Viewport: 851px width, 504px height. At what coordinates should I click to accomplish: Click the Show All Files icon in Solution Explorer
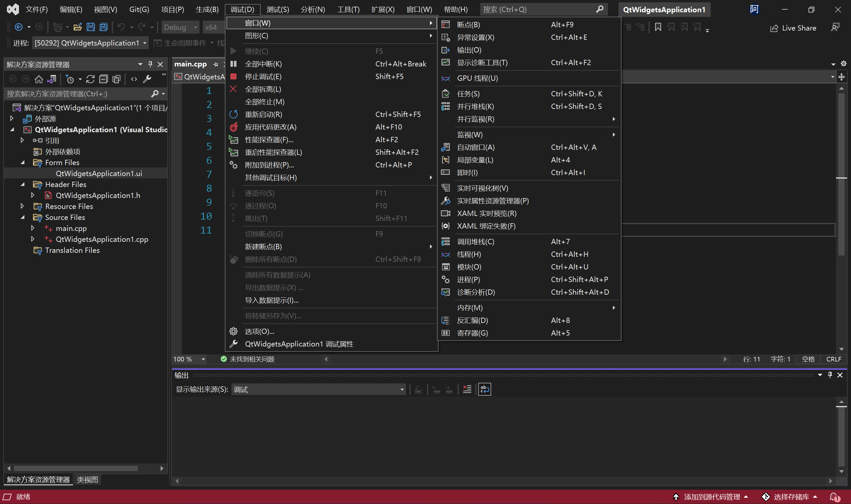point(116,79)
